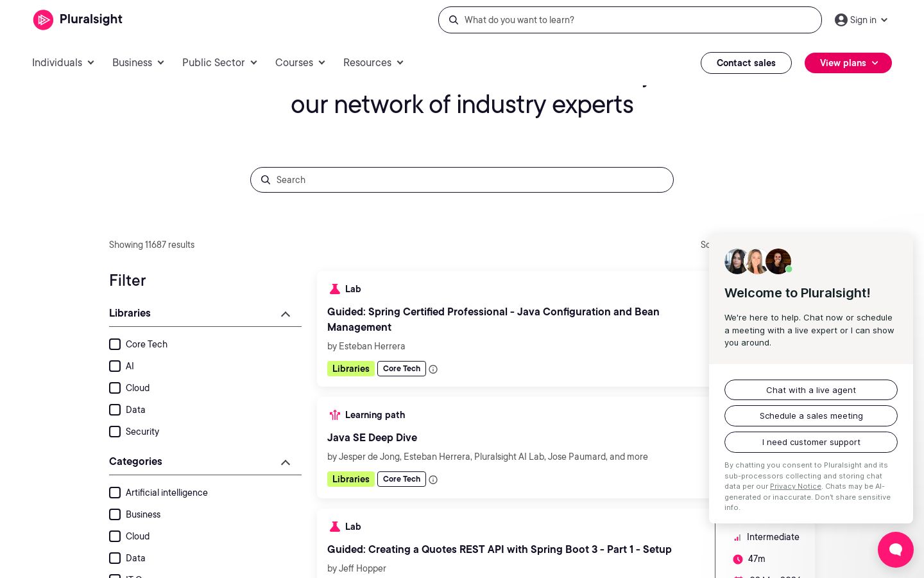
Task: Open the Courses menu
Action: pos(300,62)
